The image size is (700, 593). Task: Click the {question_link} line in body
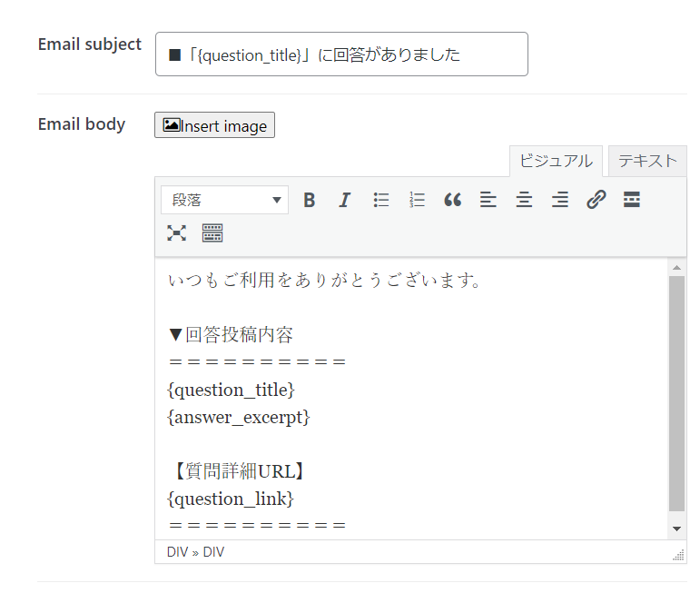[232, 499]
